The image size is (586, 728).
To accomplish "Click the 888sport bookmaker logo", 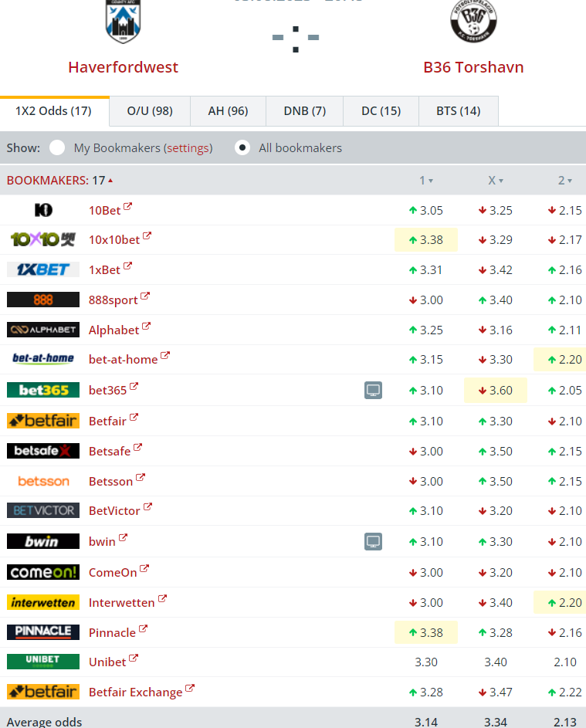I will pos(43,300).
